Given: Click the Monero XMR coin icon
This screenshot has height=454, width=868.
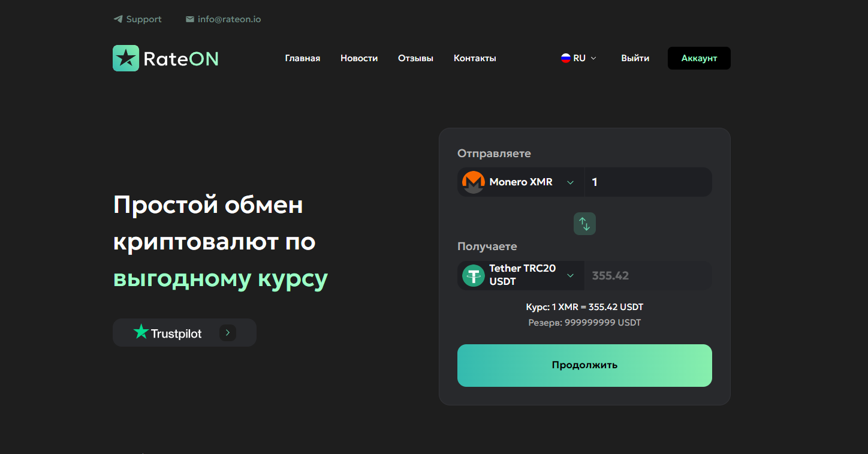Looking at the screenshot, I should click(x=474, y=182).
